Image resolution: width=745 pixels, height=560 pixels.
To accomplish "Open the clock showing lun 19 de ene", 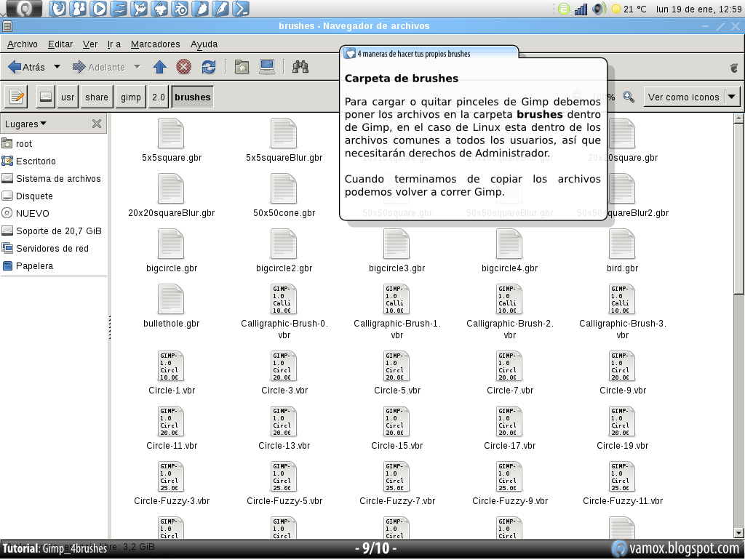I will click(699, 9).
